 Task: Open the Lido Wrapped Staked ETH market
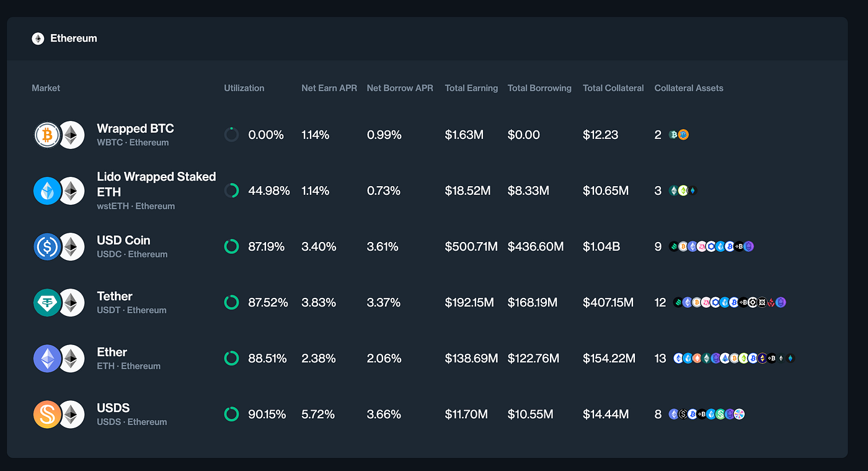coord(156,184)
